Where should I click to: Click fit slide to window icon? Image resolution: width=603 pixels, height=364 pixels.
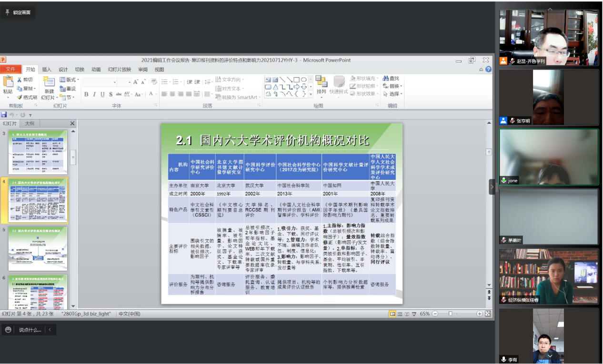point(488,314)
